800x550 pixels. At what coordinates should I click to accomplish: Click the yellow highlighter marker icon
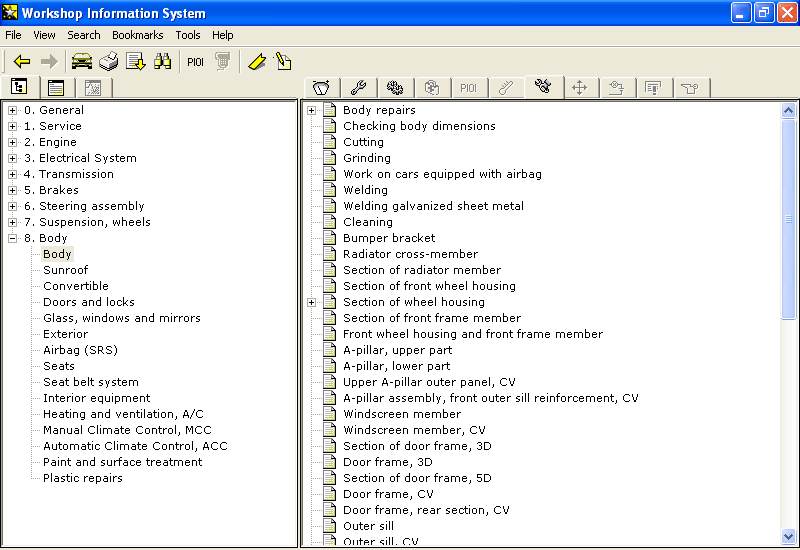coord(257,62)
